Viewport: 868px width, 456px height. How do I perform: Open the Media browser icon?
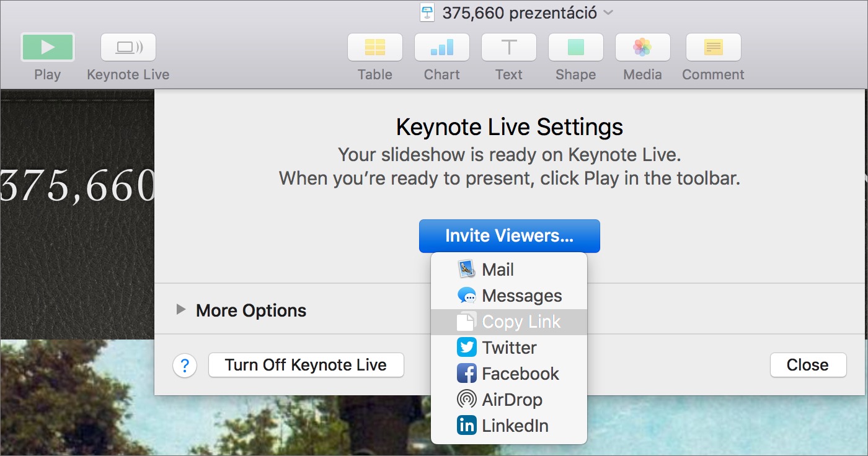pyautogui.click(x=643, y=47)
